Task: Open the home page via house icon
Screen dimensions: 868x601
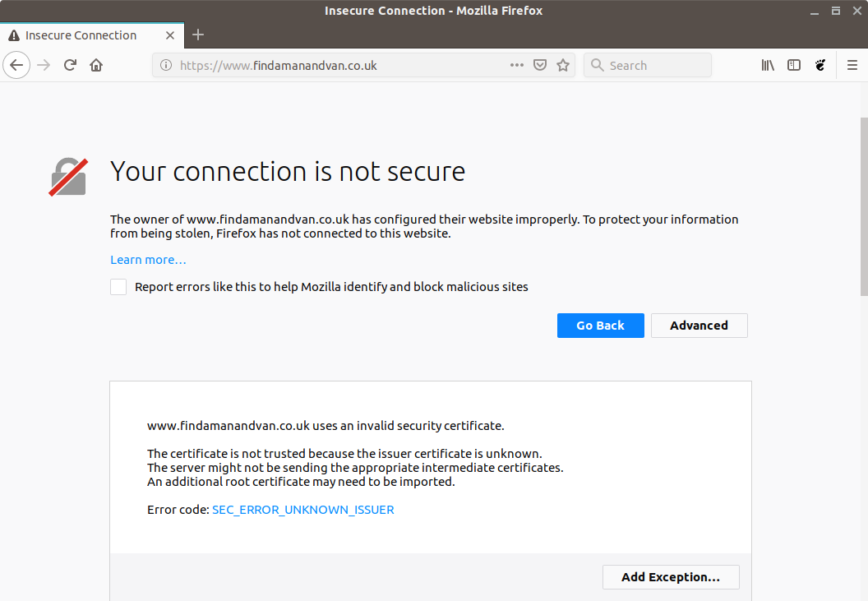Action: pos(96,66)
